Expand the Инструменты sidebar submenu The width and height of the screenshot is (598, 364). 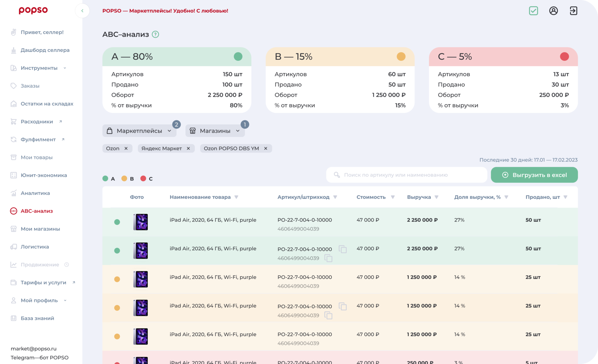[x=65, y=68]
